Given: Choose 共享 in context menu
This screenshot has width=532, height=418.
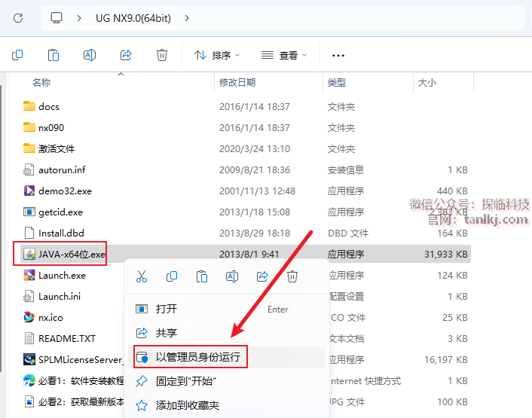Looking at the screenshot, I should coord(227,333).
